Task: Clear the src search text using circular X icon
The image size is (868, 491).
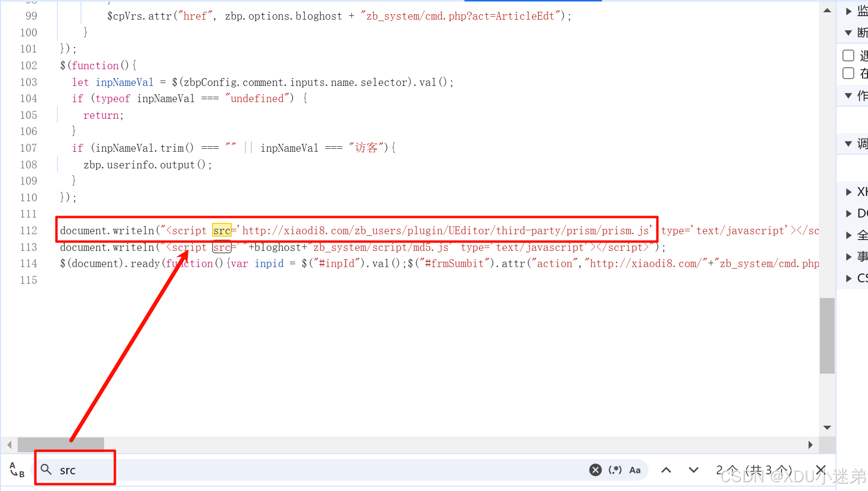Action: click(595, 470)
